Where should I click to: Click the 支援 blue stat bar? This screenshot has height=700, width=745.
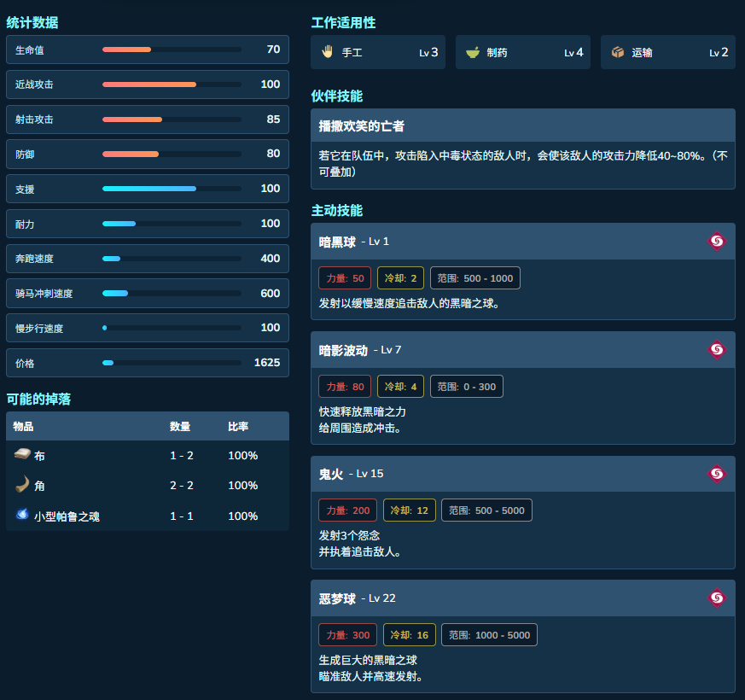(172, 189)
